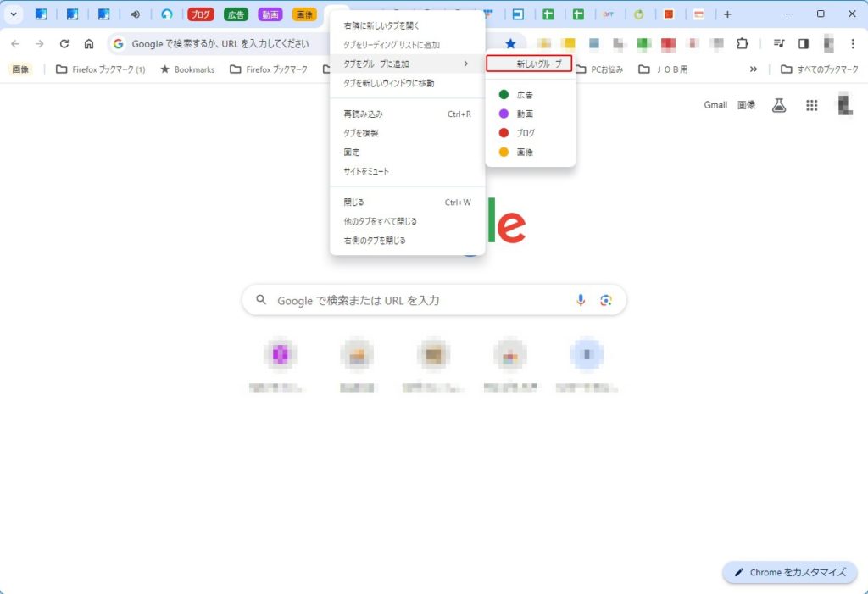Open Search Labs flask icon
The image size is (868, 594).
(x=778, y=105)
